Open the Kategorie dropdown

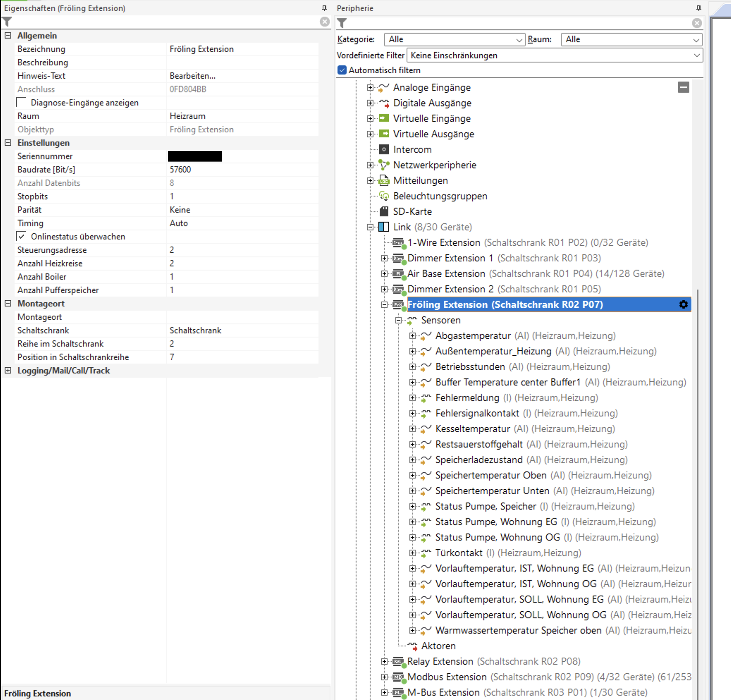(454, 40)
